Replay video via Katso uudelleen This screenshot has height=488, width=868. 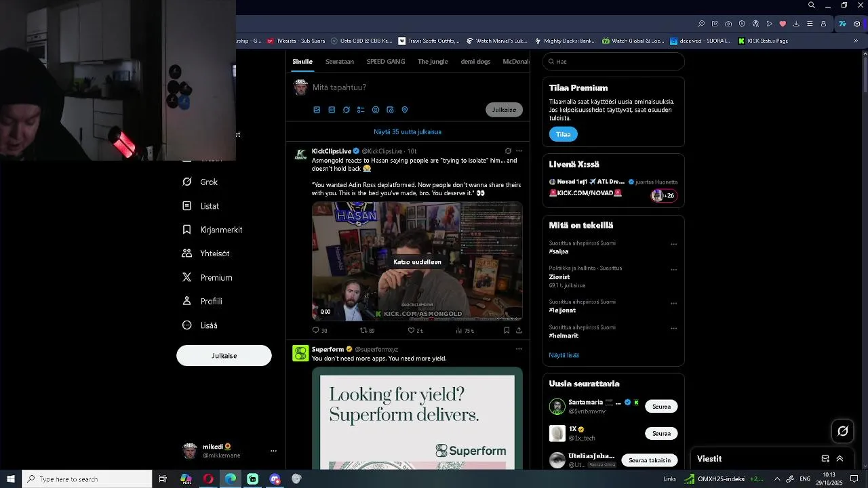pyautogui.click(x=417, y=262)
